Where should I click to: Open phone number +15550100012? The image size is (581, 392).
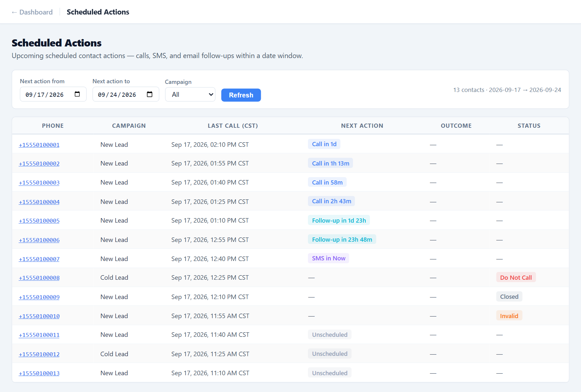point(39,354)
